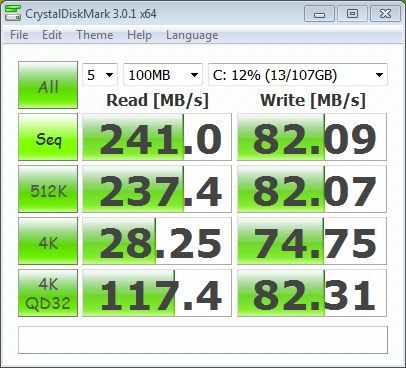Click the empty comment text field
Image resolution: width=406 pixels, height=368 pixels.
click(203, 340)
